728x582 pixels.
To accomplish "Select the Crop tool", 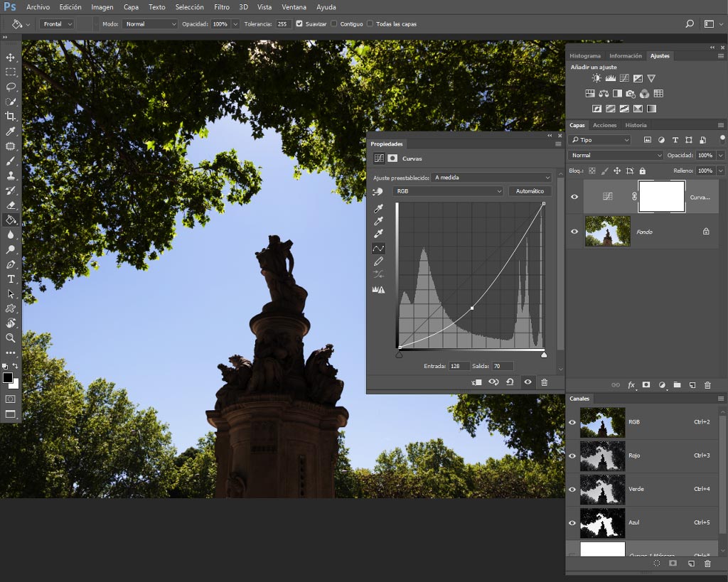I will click(x=10, y=117).
